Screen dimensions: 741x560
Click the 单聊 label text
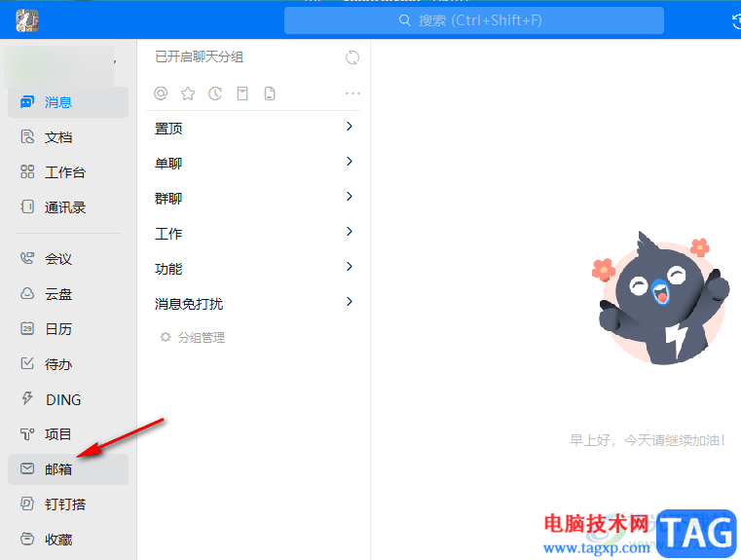point(168,163)
